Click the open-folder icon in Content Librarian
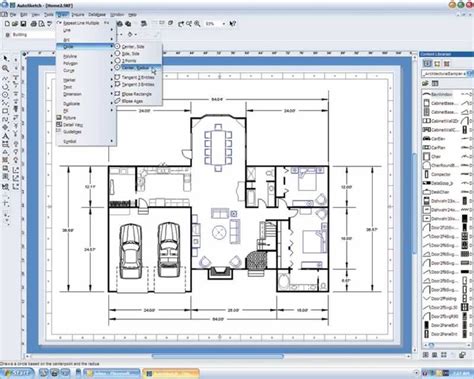 426,83
